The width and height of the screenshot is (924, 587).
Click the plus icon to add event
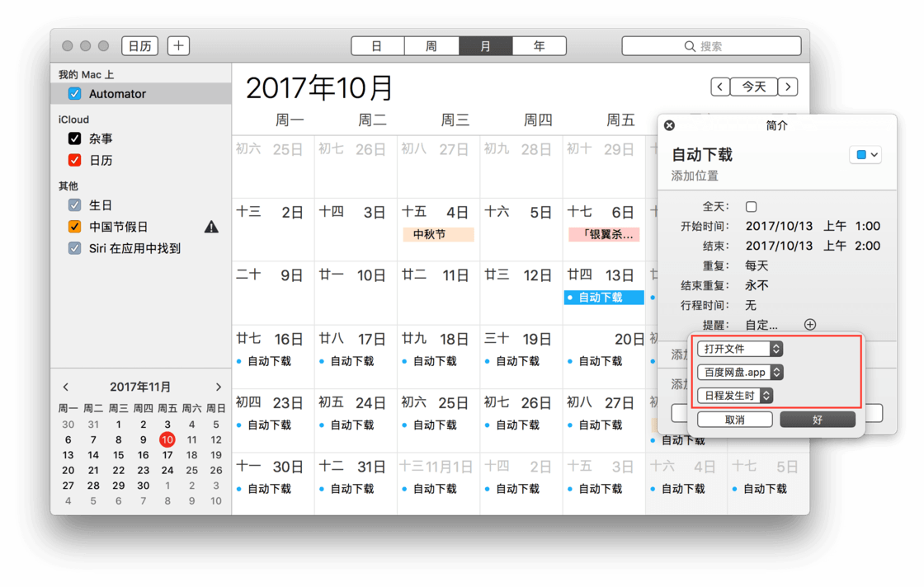(x=178, y=46)
